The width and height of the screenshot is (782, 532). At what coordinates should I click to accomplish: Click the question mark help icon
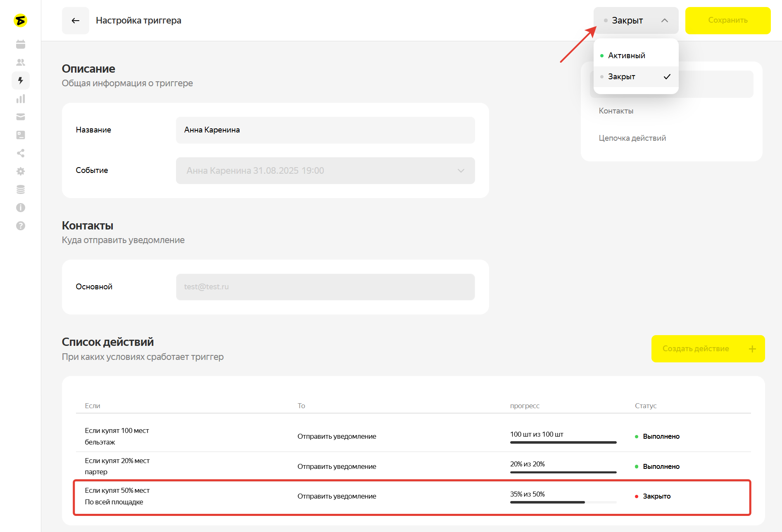point(21,226)
